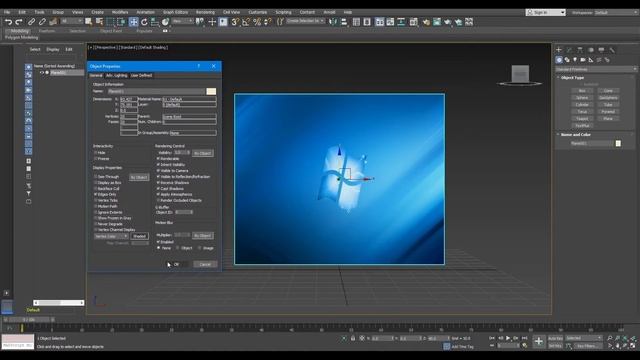
Task: Activate the Select Object tool
Action: [89, 22]
